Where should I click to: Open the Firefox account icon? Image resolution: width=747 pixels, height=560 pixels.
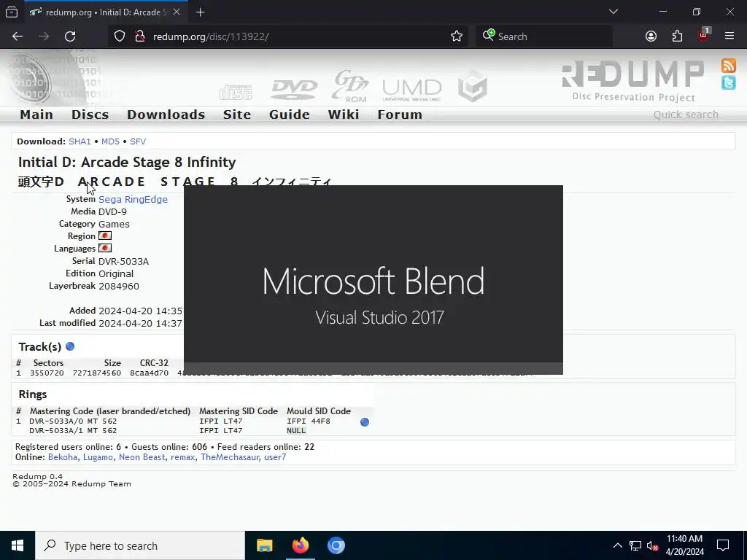pyautogui.click(x=651, y=36)
